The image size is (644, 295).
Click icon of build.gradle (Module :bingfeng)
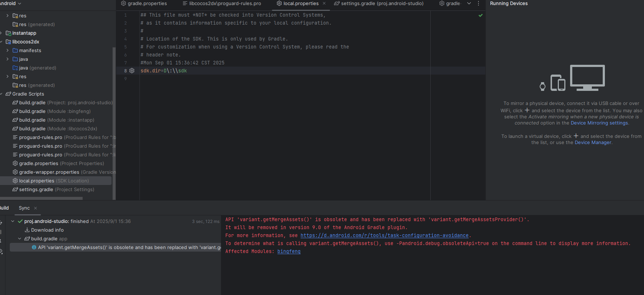(x=15, y=111)
